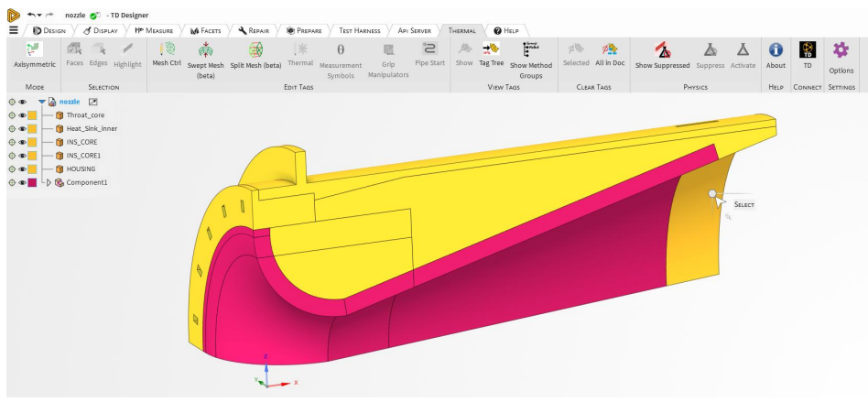Image resolution: width=868 pixels, height=402 pixels.
Task: Switch to the Measure tab
Action: click(x=154, y=30)
